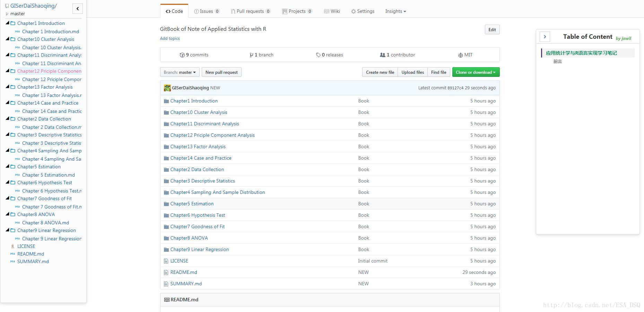Collapse Chapter1 Introduction folder in sidebar tree
Viewport: 644px width, 312px height.
8,23
